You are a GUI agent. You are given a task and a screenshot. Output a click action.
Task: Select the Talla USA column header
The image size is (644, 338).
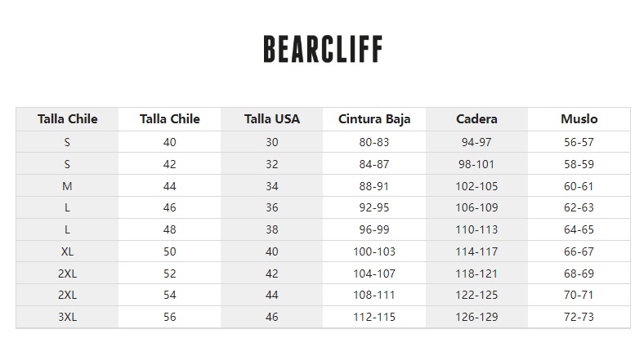coord(272,119)
